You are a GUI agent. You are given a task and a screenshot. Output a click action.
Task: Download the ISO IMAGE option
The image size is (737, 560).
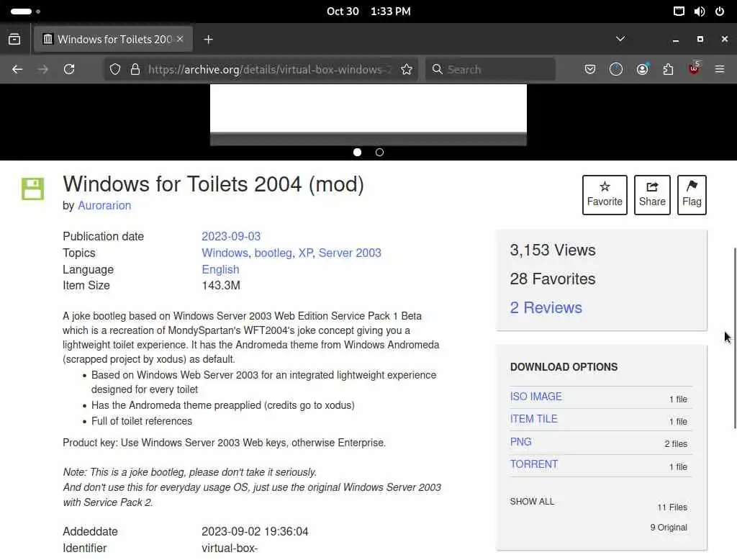pos(535,397)
